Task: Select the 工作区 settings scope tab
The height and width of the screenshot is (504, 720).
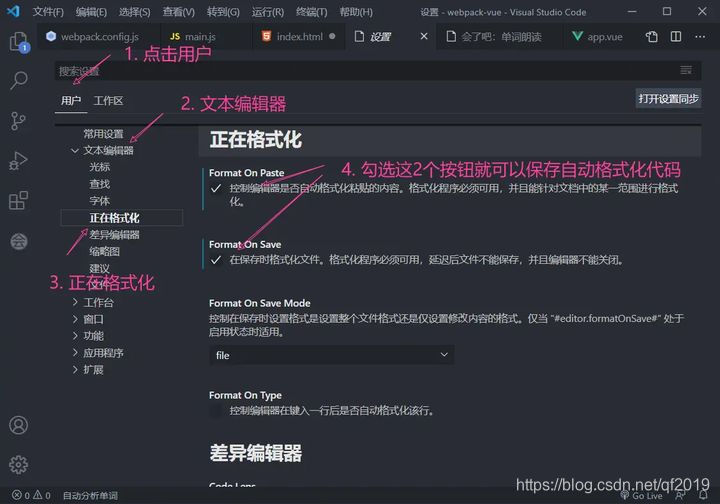Action: pos(108,101)
